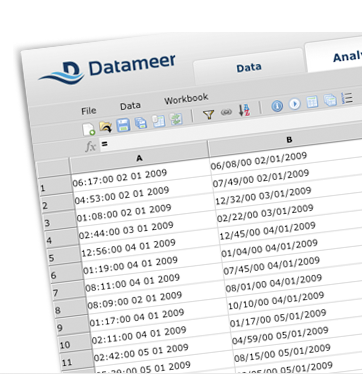Open file with the folder icon
363x374 pixels.
click(106, 127)
